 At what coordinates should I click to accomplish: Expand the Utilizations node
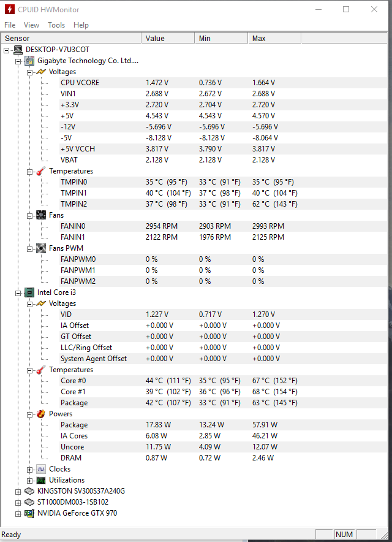click(x=29, y=481)
